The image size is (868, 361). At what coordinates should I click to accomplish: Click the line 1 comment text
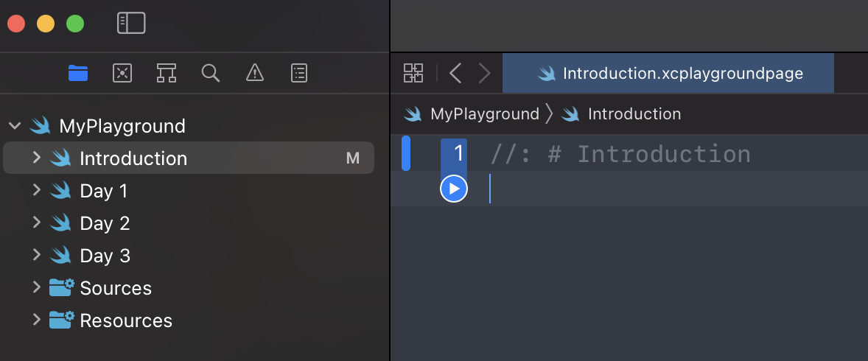point(620,154)
